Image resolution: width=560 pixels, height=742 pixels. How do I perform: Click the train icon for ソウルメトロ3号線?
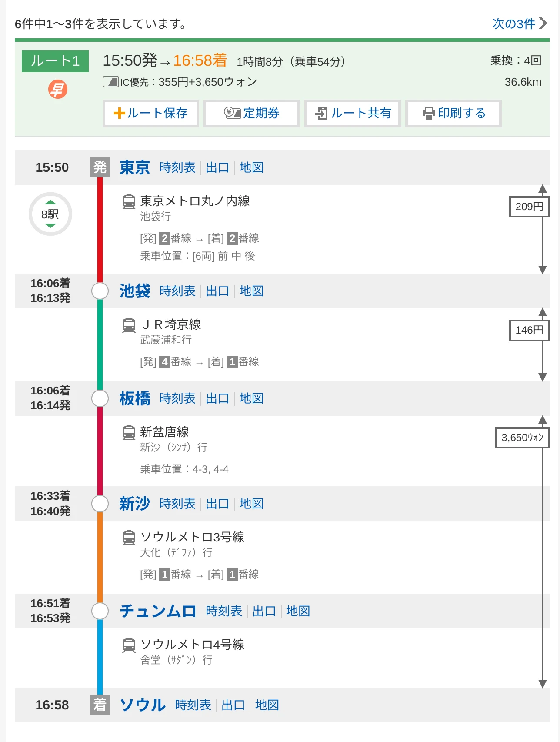(129, 538)
